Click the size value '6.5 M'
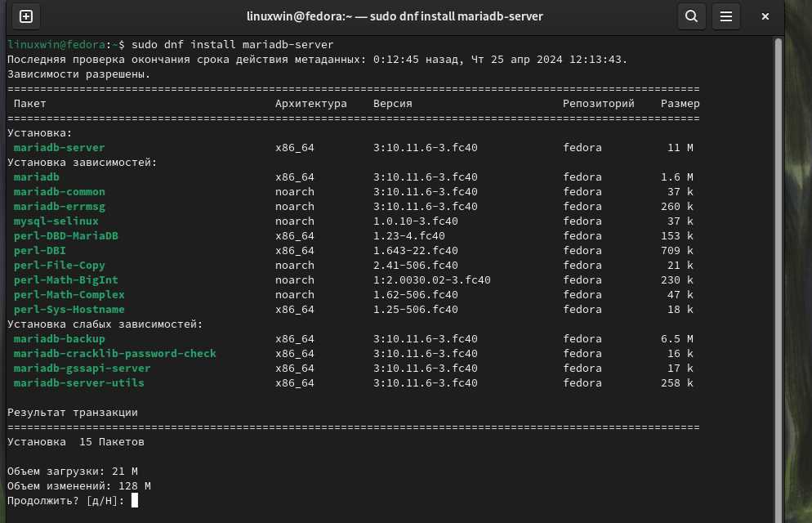The height and width of the screenshot is (523, 812). pos(677,338)
